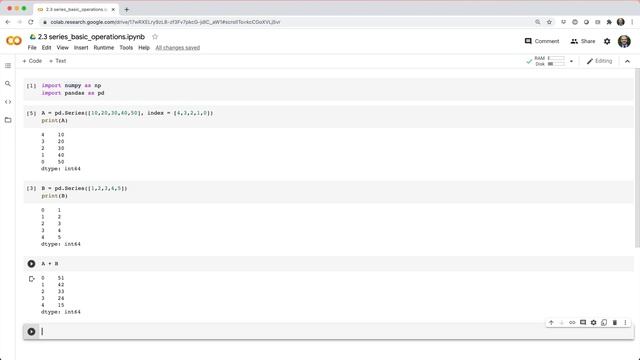The image size is (640, 360).
Task: Open the find and replace search icon in sidebar
Action: (x=8, y=84)
